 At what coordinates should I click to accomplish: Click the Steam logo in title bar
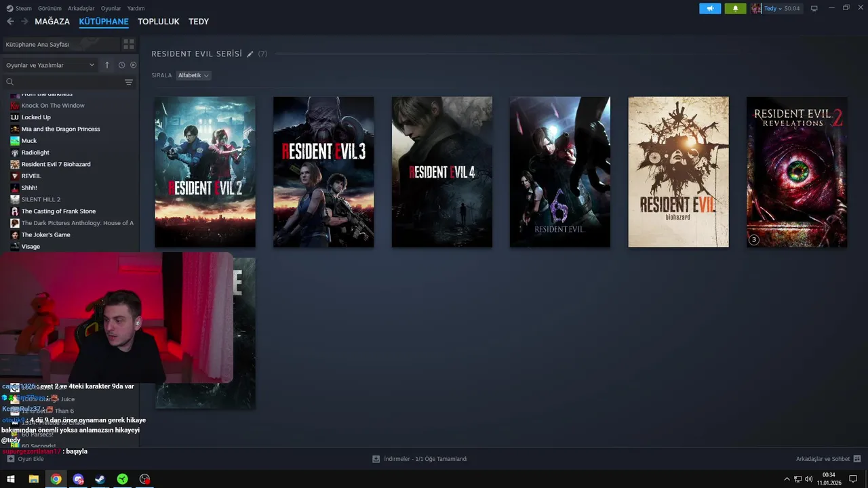(x=9, y=8)
